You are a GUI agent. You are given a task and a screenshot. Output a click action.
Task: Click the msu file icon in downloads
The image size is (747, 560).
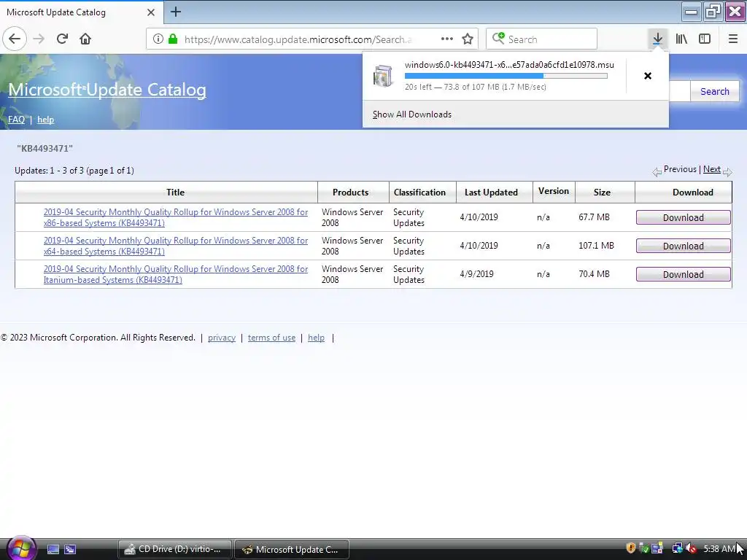coord(383,76)
